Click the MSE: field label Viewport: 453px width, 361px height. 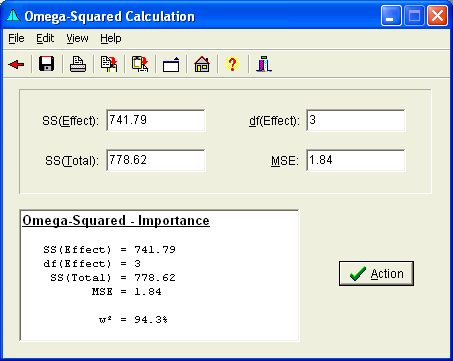tap(285, 161)
